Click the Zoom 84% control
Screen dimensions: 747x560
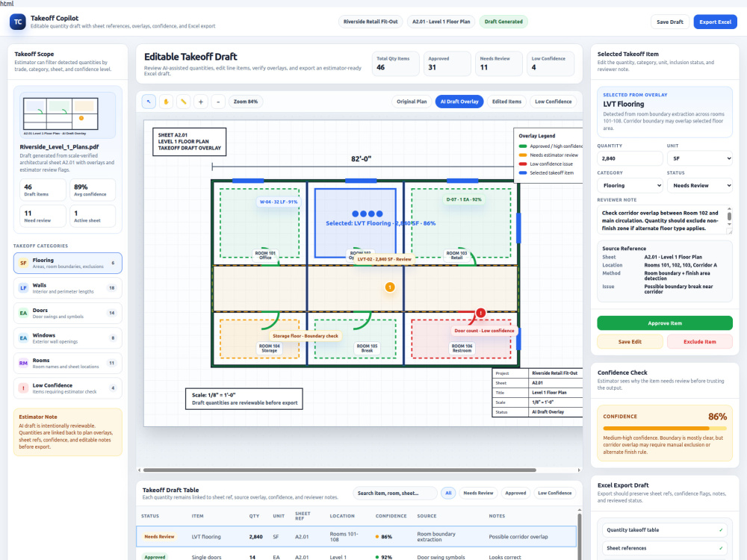pyautogui.click(x=246, y=102)
